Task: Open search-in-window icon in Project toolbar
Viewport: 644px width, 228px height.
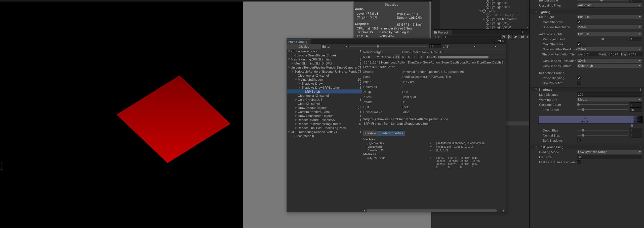Action: coord(503,37)
